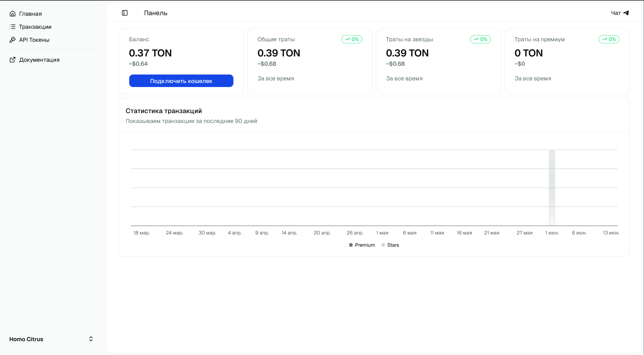
Task: Click the ~$0 premium estimate
Action: click(520, 64)
